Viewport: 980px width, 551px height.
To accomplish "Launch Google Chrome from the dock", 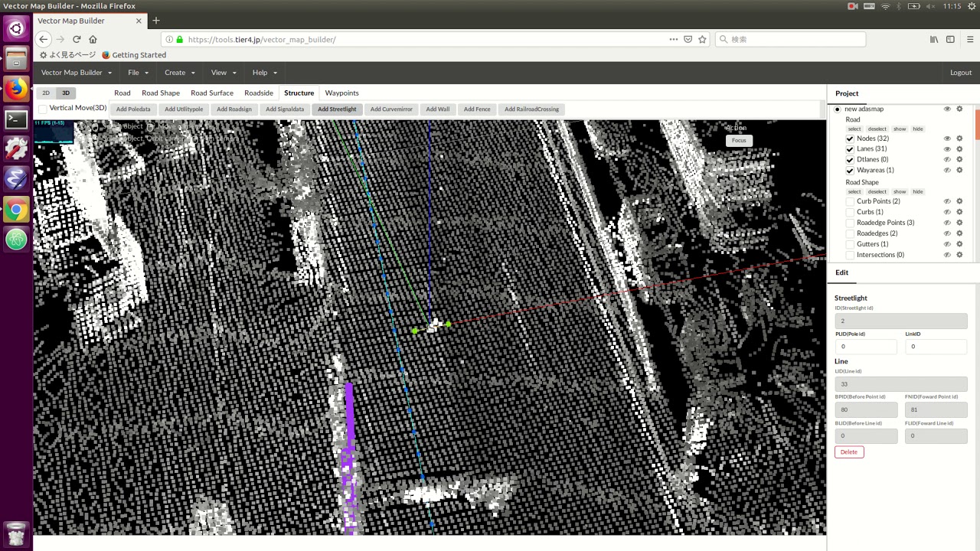I will [16, 210].
